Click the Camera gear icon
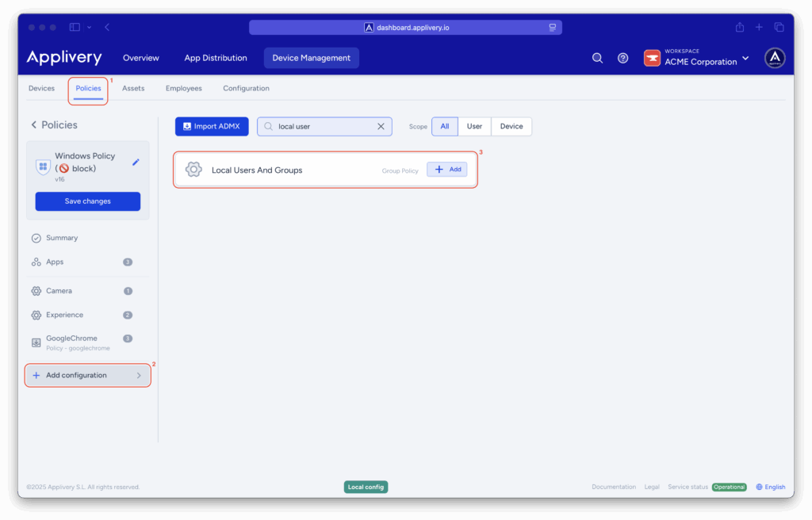Image resolution: width=812 pixels, height=520 pixels. tap(36, 291)
